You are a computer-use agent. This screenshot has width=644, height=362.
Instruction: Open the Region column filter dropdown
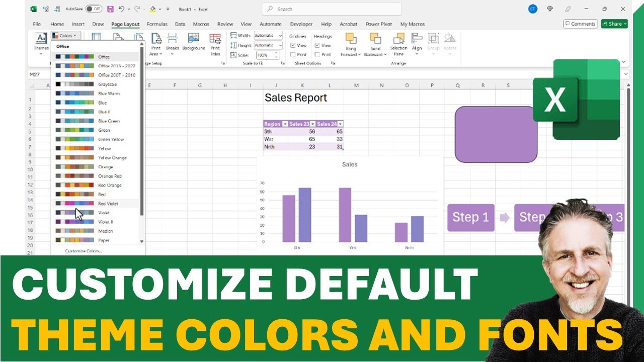285,124
